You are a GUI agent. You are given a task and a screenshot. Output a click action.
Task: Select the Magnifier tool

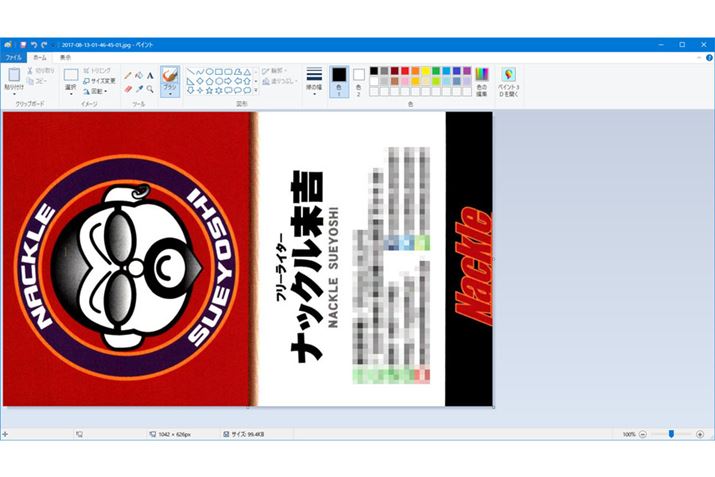150,88
